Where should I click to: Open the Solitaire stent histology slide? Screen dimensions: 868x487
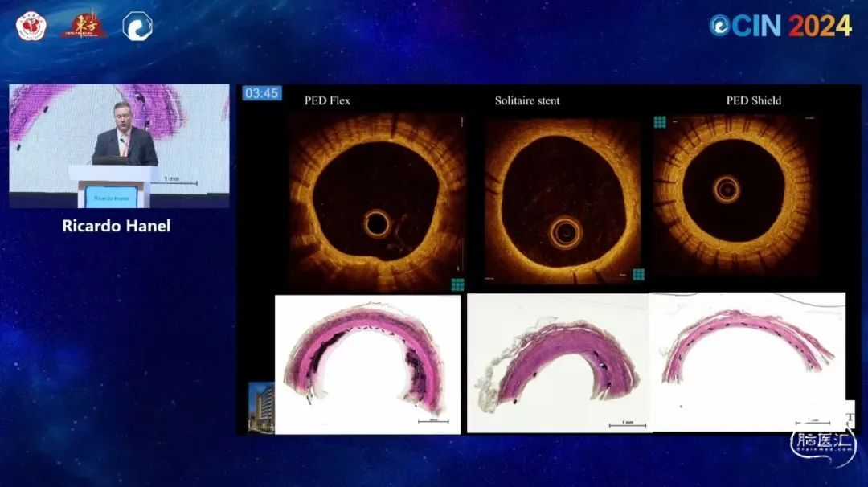click(x=558, y=363)
